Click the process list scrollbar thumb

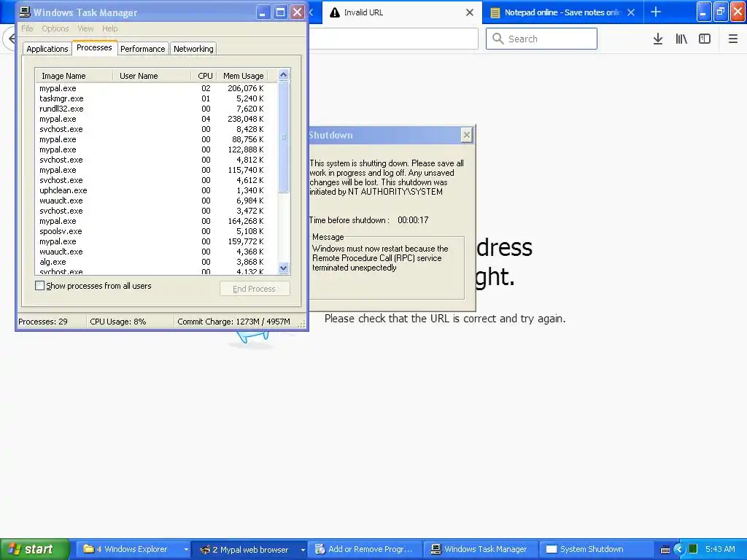tap(284, 137)
